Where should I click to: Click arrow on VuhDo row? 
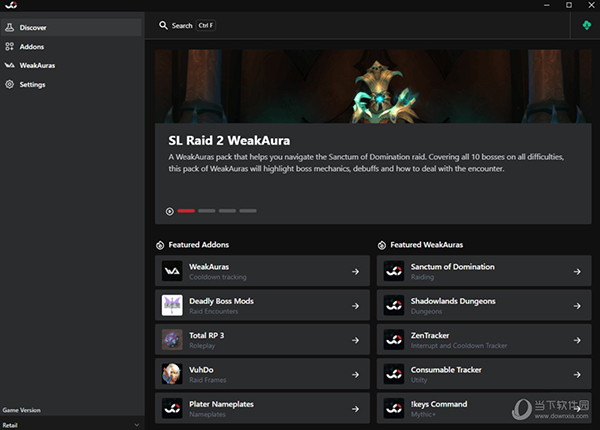coord(355,375)
